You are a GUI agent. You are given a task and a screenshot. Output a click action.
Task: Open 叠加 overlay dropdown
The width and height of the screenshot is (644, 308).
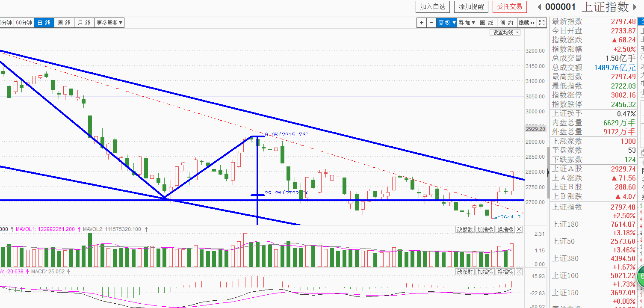click(x=467, y=23)
